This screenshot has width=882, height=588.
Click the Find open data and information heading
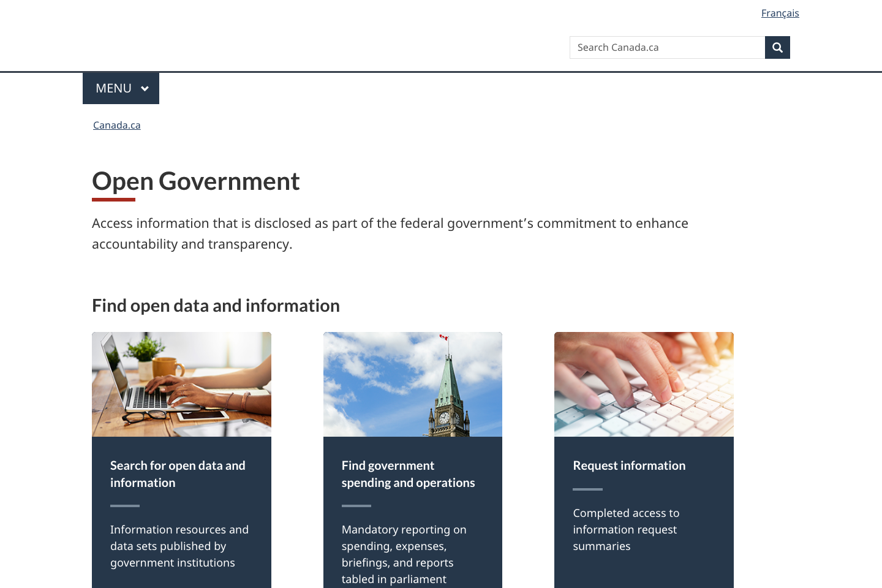click(x=216, y=305)
